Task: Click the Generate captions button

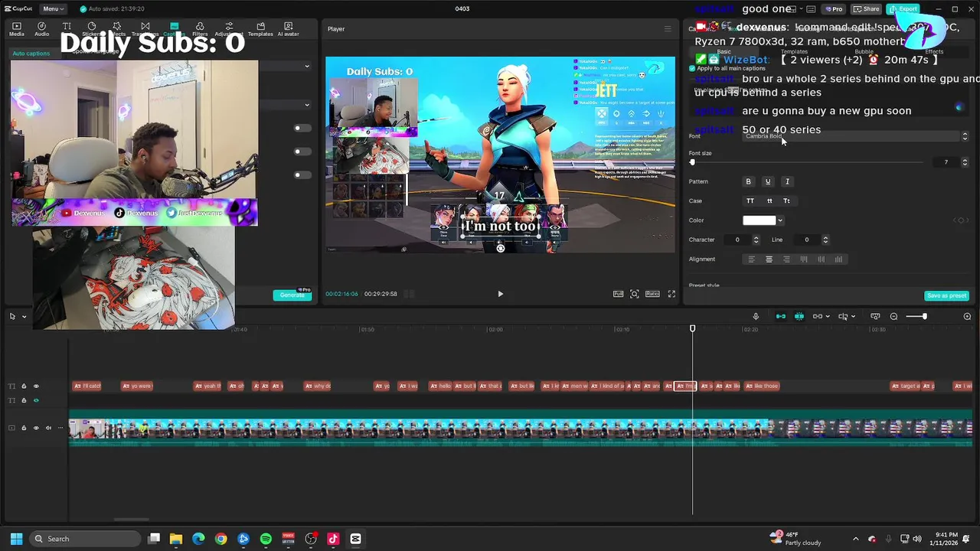Action: 292,295
